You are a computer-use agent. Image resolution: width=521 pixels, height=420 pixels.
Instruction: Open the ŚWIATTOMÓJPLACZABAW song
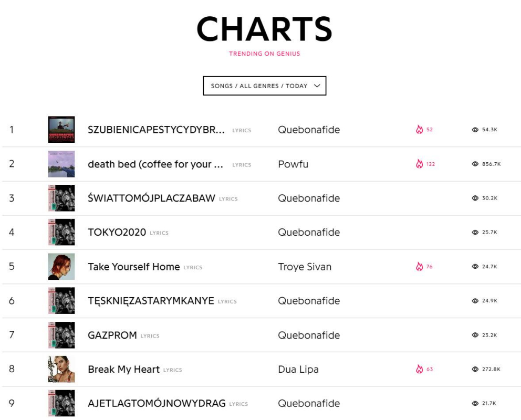pyautogui.click(x=151, y=198)
